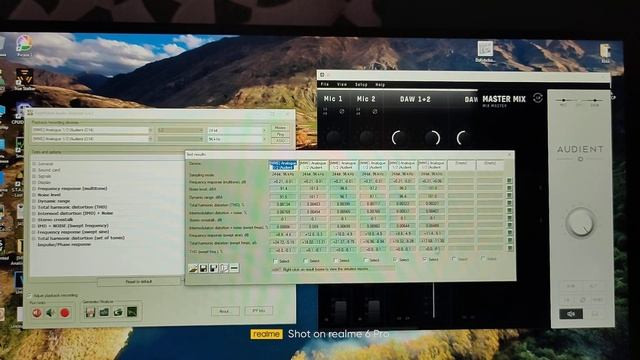Click the first Generate/Analyze icon
This screenshot has width=640, height=360.
(90, 312)
